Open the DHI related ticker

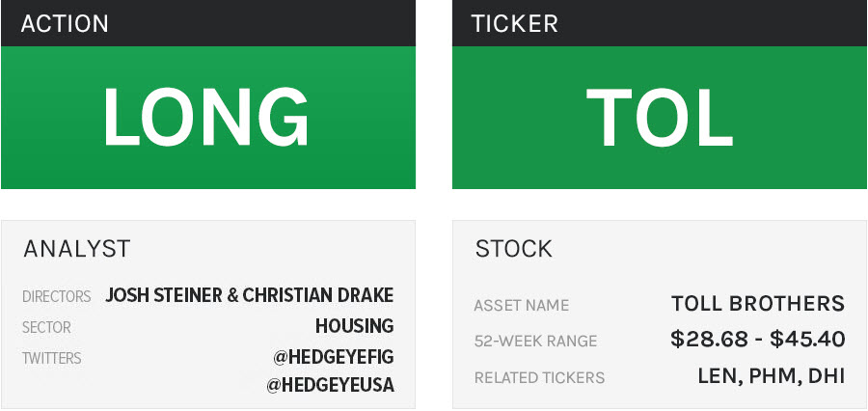pyautogui.click(x=825, y=376)
